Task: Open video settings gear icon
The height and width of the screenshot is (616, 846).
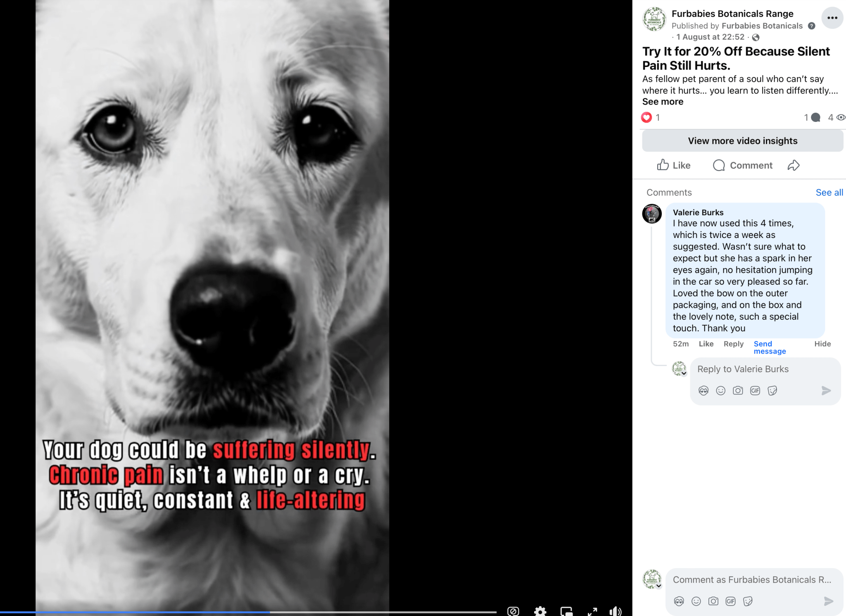Action: (x=540, y=611)
